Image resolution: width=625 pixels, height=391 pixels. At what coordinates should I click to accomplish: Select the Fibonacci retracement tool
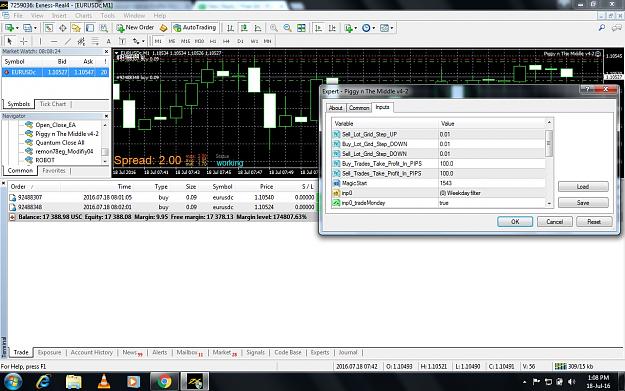pyautogui.click(x=95, y=41)
